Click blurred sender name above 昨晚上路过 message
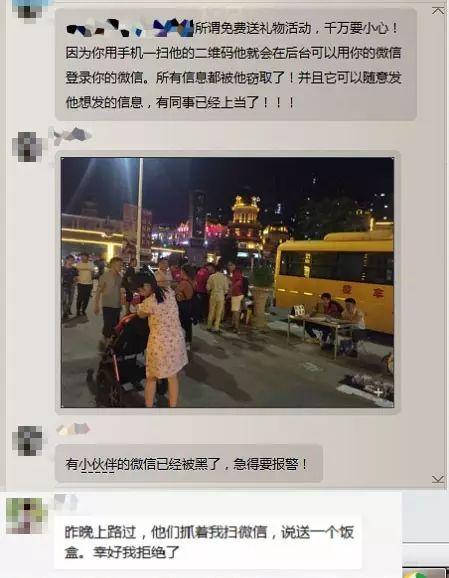This screenshot has height=578, width=449. (x=66, y=502)
